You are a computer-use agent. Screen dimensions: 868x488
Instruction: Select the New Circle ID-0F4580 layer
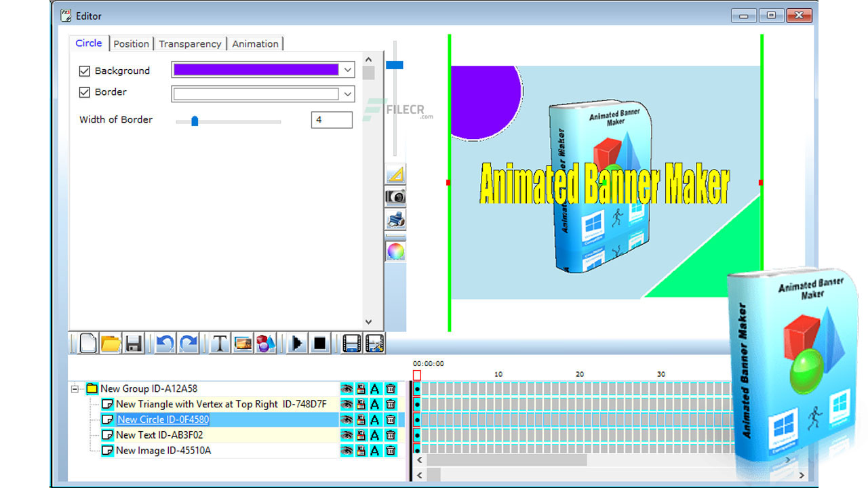point(163,420)
